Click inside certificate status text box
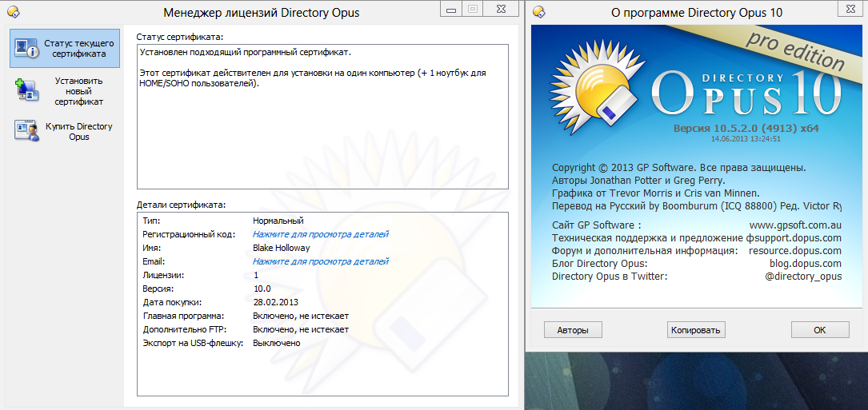The image size is (868, 410). [x=322, y=116]
